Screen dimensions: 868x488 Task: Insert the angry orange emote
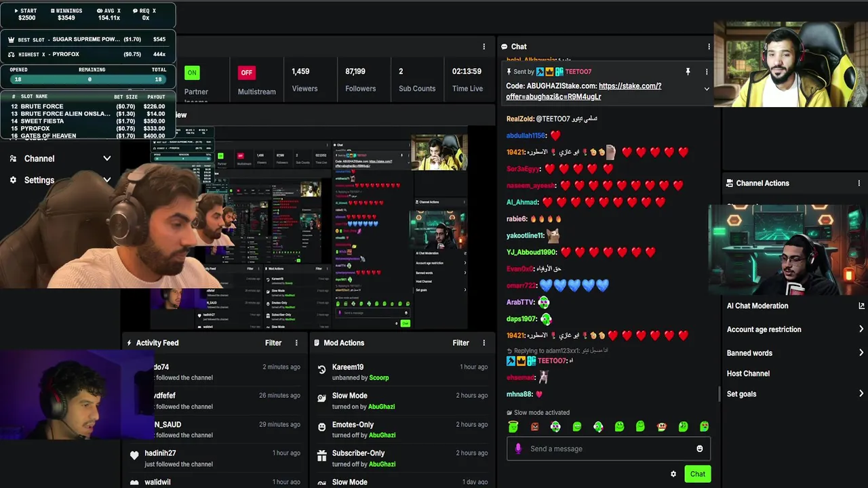pyautogui.click(x=534, y=426)
